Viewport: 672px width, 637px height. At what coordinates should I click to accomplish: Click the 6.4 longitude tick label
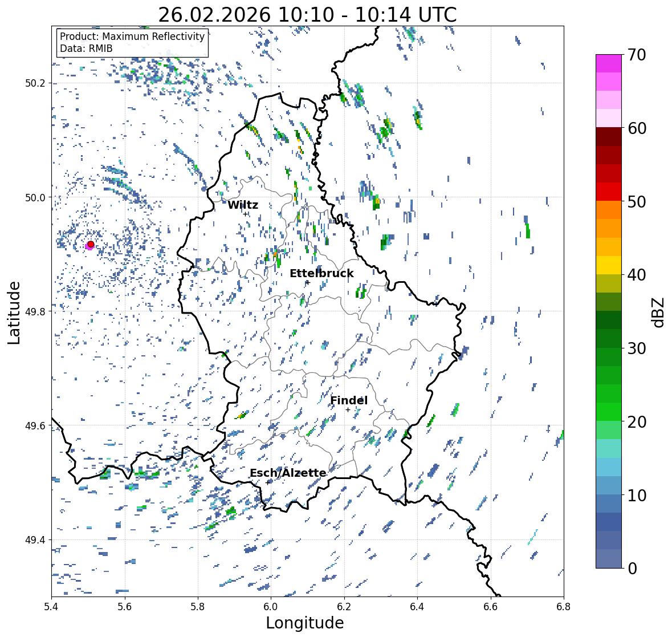pos(417,607)
